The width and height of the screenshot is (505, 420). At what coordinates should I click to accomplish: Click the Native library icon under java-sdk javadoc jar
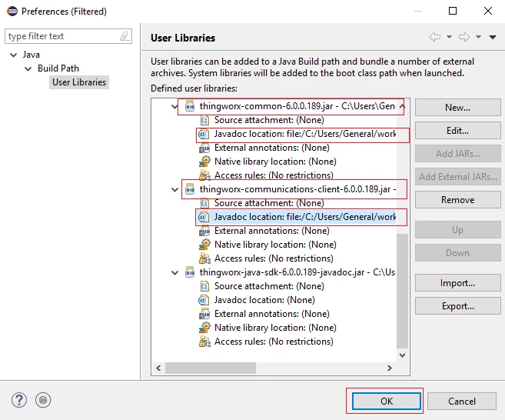[x=204, y=328]
